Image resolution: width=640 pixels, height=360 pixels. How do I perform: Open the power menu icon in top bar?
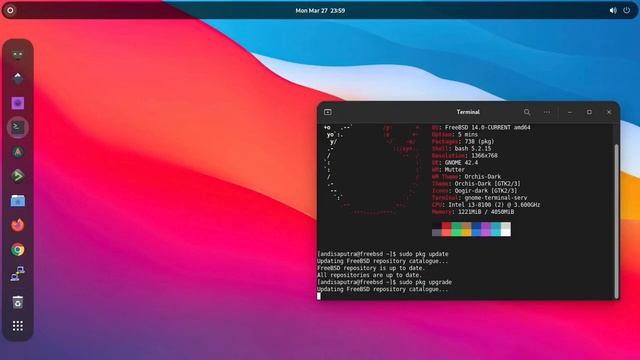pyautogui.click(x=627, y=10)
